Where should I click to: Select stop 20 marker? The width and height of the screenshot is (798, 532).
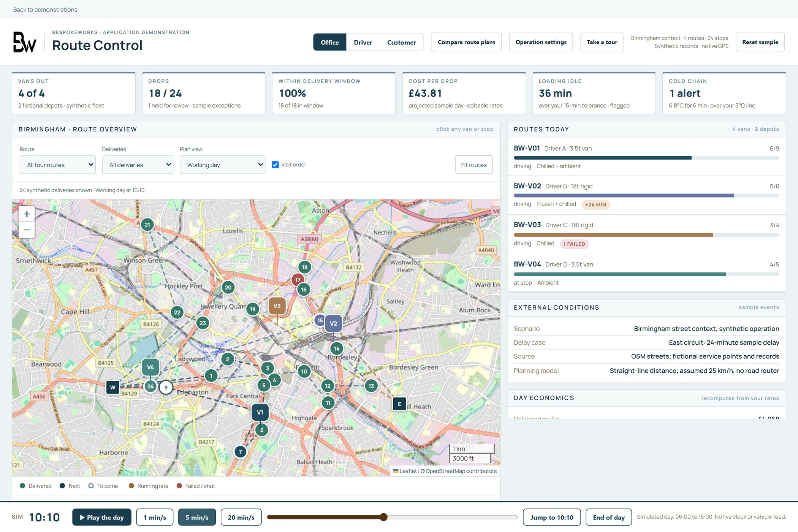228,287
